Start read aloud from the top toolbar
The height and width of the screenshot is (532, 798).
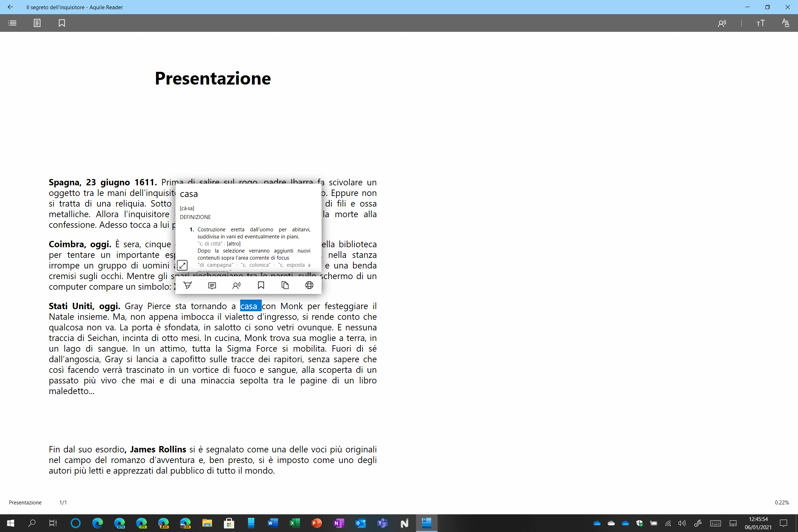pos(722,23)
